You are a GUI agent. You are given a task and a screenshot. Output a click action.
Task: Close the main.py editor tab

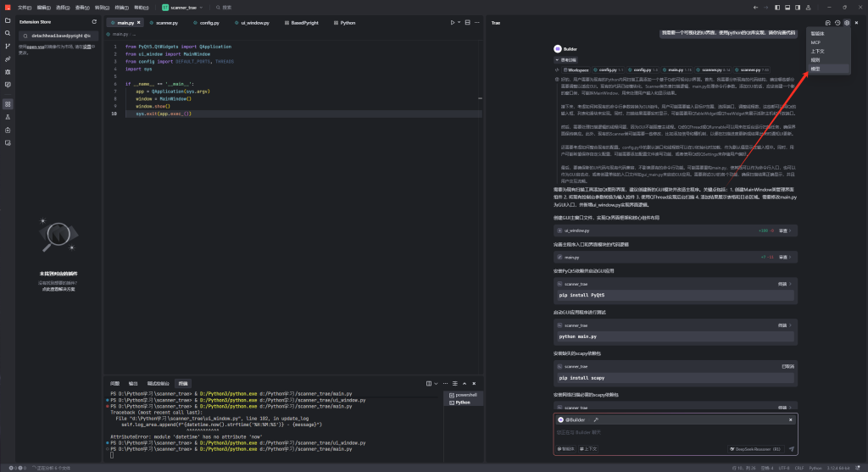[x=138, y=23]
